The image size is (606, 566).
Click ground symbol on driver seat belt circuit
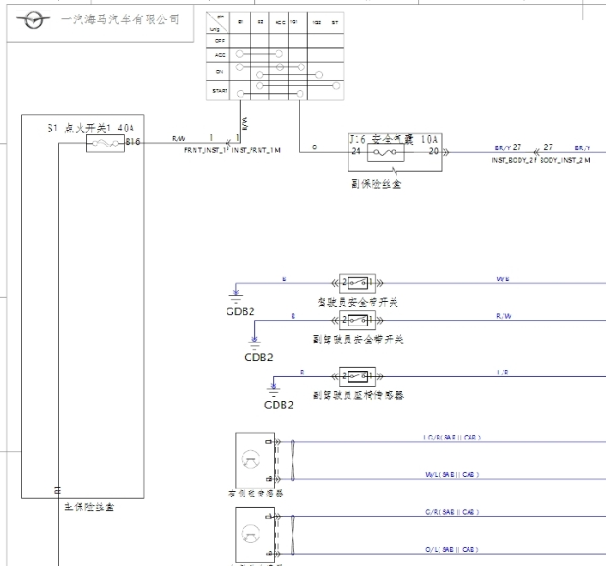point(236,299)
